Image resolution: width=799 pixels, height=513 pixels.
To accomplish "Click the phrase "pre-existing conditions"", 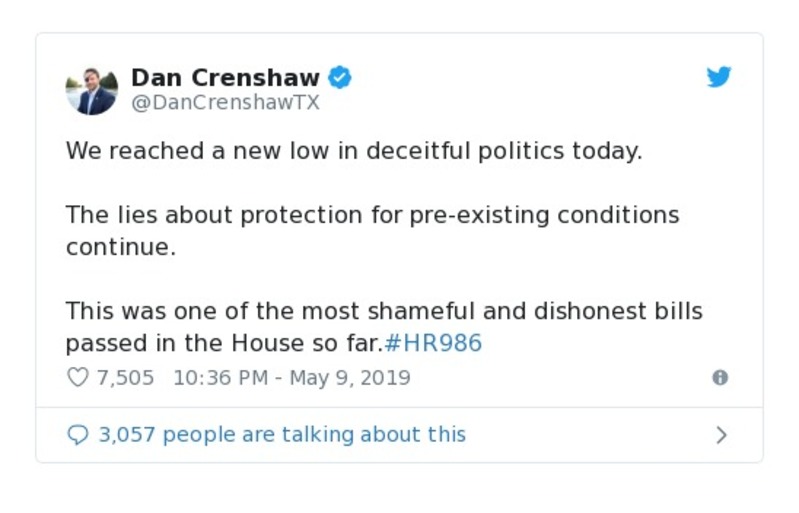I will click(x=544, y=215).
